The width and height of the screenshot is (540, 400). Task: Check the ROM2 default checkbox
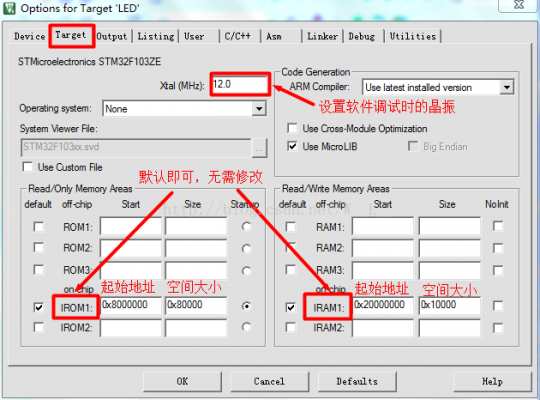click(39, 247)
